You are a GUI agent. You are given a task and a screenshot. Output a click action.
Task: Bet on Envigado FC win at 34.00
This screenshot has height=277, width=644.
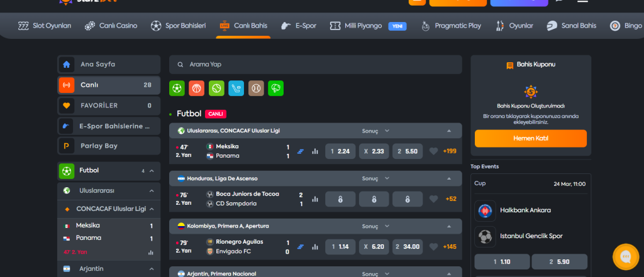point(408,247)
